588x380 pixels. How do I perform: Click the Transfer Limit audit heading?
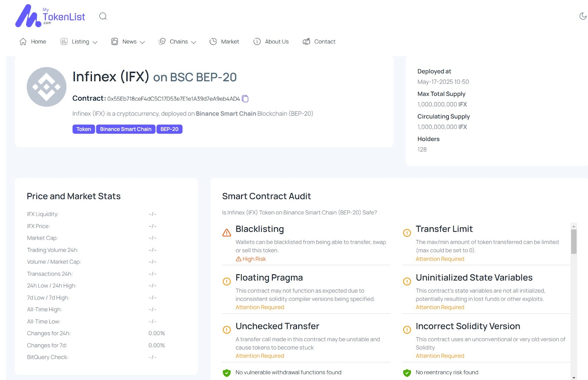coord(444,229)
